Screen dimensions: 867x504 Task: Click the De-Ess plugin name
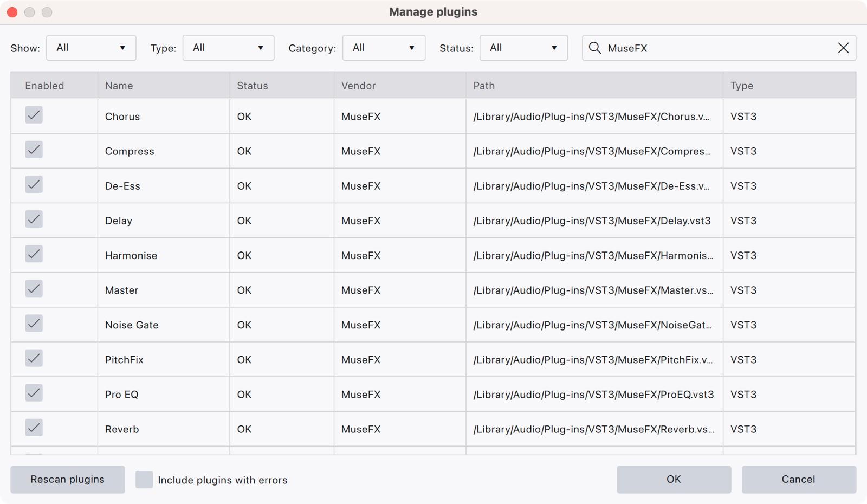coord(122,186)
